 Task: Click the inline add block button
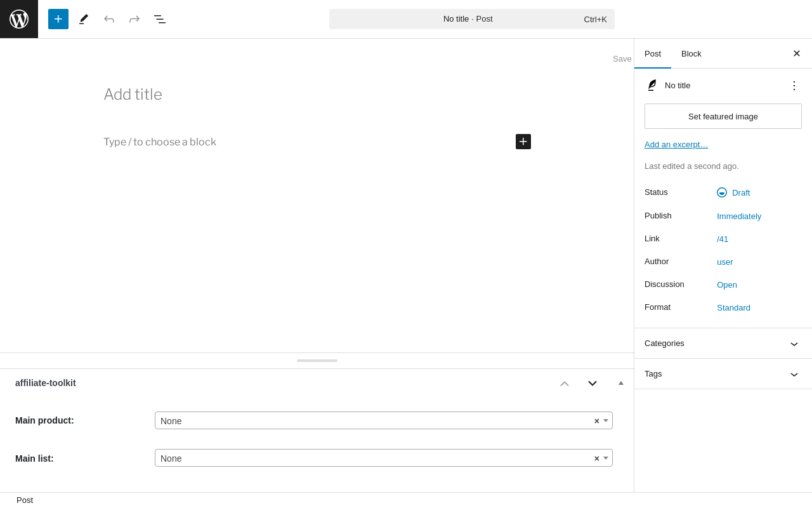coord(523,142)
